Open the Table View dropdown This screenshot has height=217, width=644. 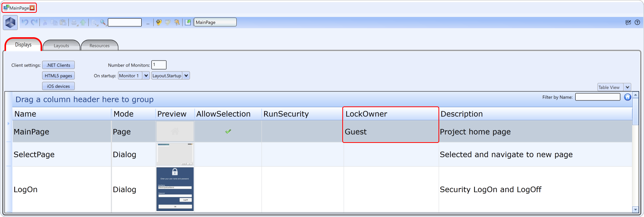(x=627, y=87)
